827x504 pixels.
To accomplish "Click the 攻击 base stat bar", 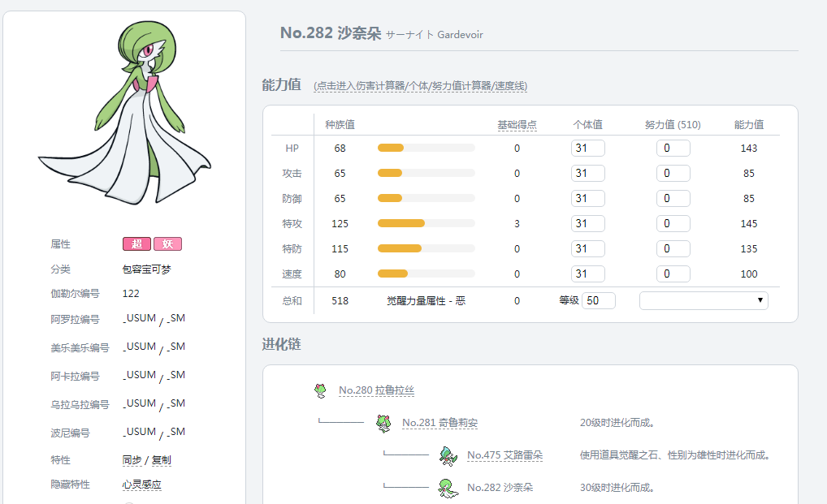I will pyautogui.click(x=426, y=173).
